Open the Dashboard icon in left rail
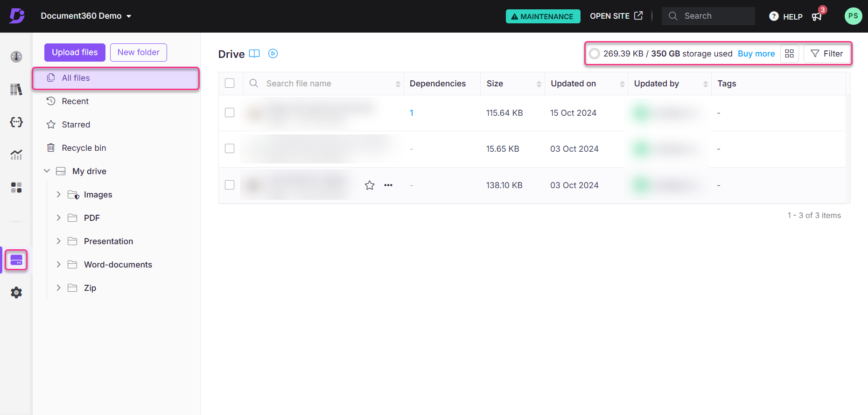This screenshot has height=415, width=868. [x=16, y=57]
